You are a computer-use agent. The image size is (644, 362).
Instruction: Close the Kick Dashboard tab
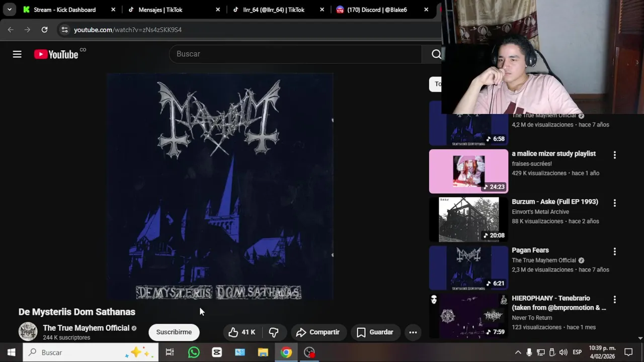point(113,10)
